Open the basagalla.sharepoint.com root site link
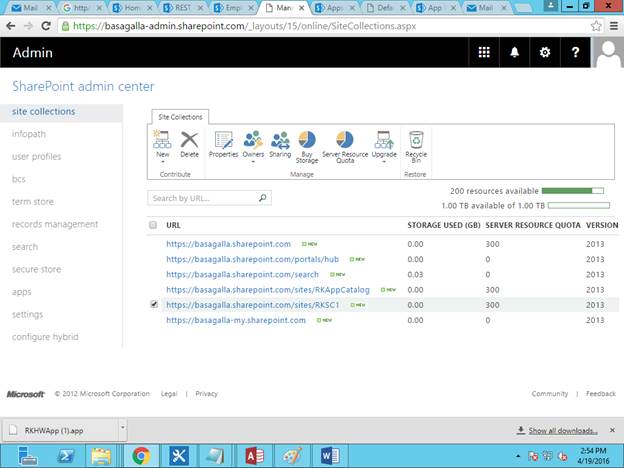This screenshot has height=468, width=624. 228,244
